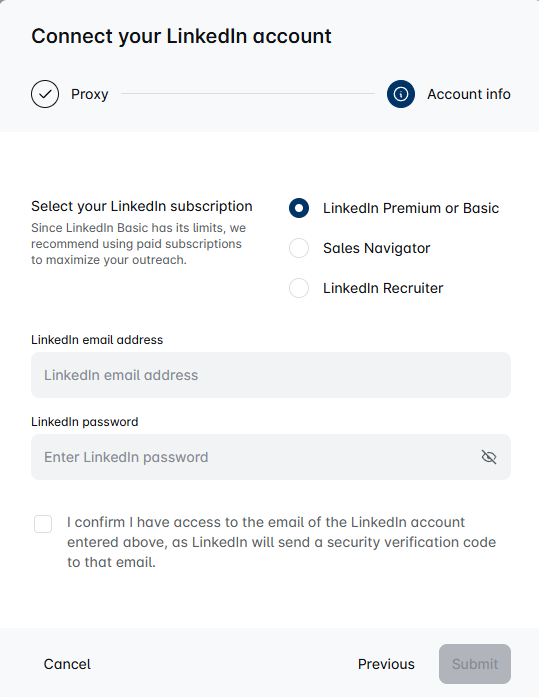Go to the Proxy step label
This screenshot has height=697, width=539.
coord(90,94)
